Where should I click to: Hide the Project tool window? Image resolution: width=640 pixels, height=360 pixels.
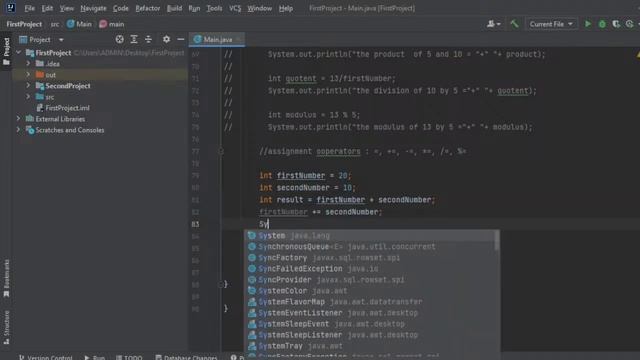pyautogui.click(x=180, y=39)
